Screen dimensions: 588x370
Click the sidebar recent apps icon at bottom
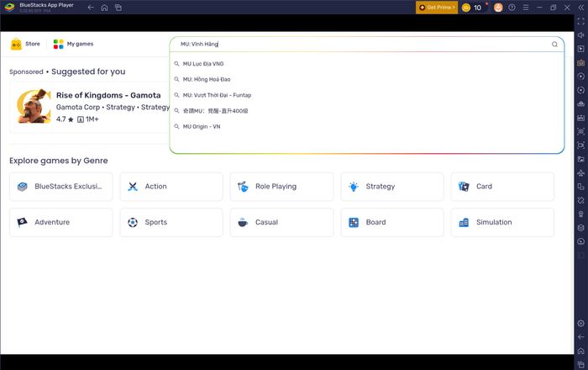tap(581, 364)
